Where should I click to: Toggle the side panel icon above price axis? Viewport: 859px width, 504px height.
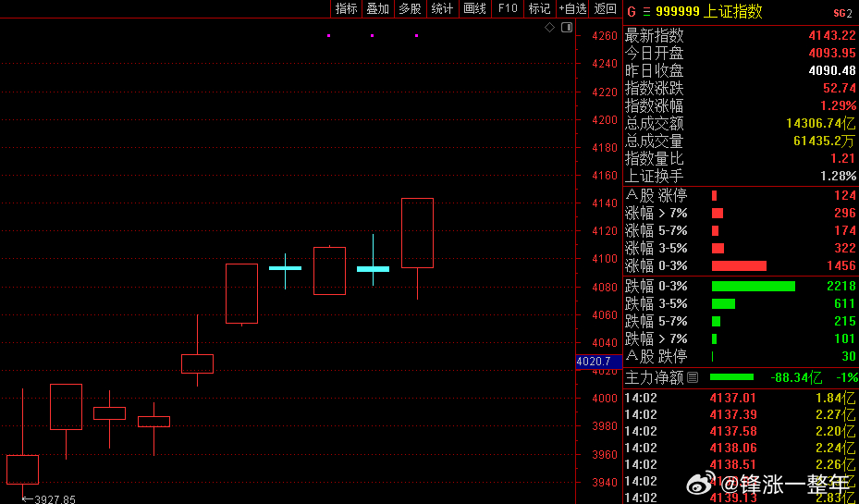(567, 28)
